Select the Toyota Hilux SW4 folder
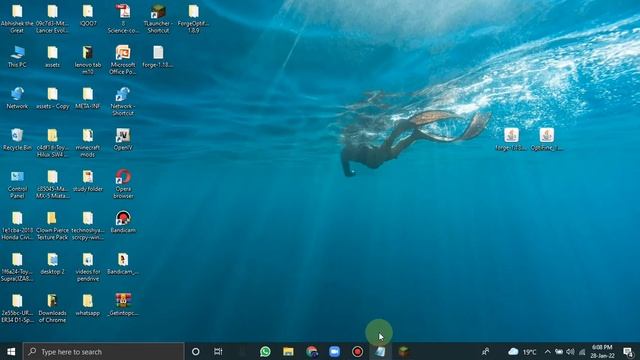 (x=52, y=143)
